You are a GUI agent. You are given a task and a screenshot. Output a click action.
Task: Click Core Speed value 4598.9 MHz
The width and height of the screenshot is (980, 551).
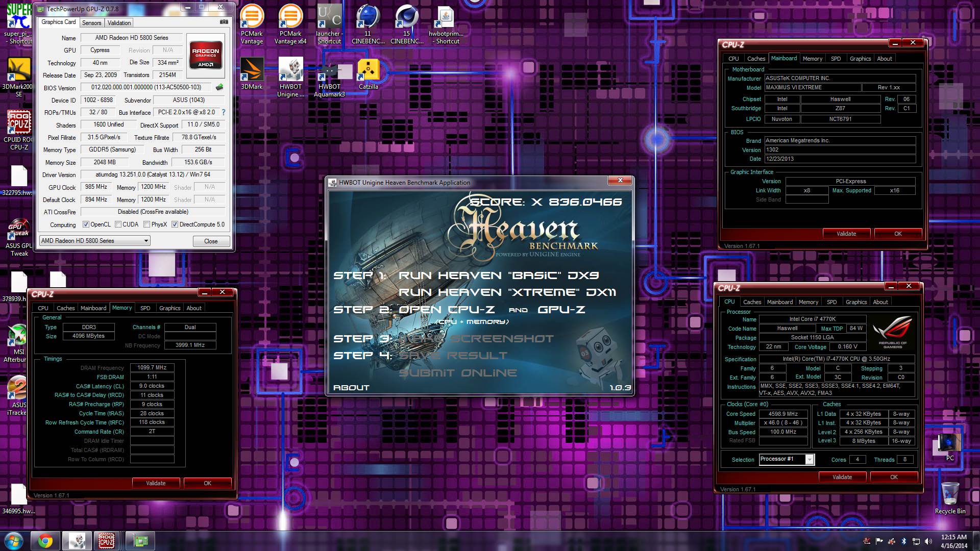(783, 414)
